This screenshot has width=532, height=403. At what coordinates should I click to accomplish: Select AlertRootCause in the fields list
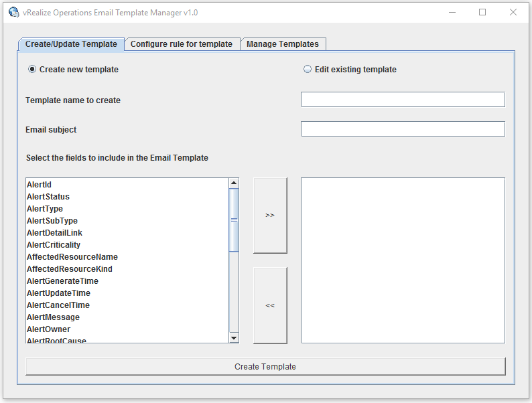pos(127,339)
